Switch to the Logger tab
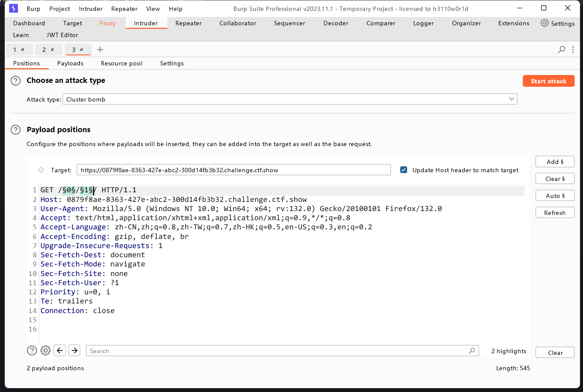 coord(423,23)
